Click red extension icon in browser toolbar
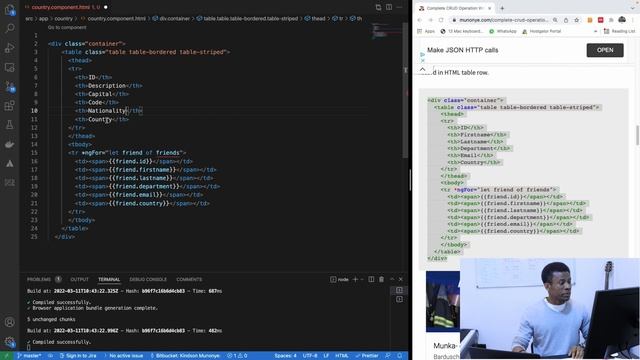The width and height of the screenshot is (640, 360). click(600, 20)
